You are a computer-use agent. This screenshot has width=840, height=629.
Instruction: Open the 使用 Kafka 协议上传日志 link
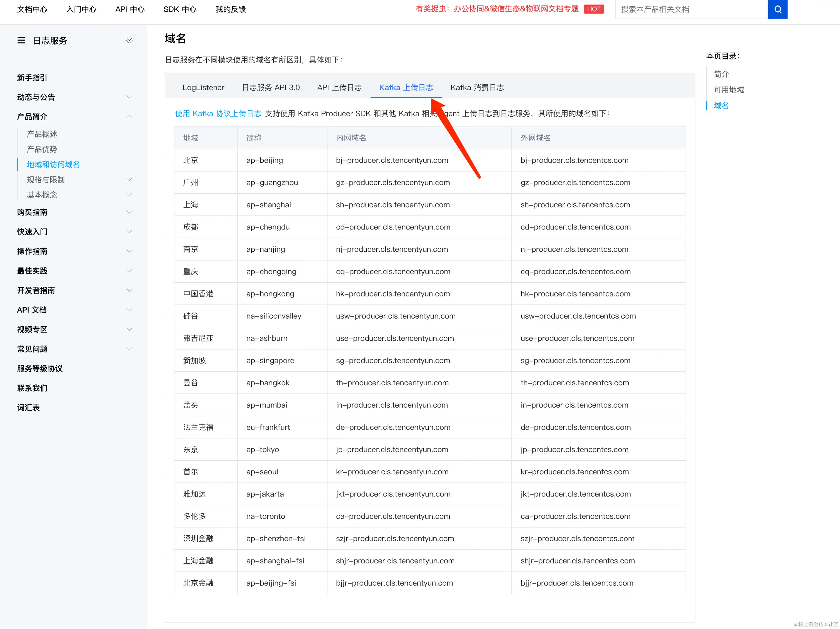click(x=218, y=113)
